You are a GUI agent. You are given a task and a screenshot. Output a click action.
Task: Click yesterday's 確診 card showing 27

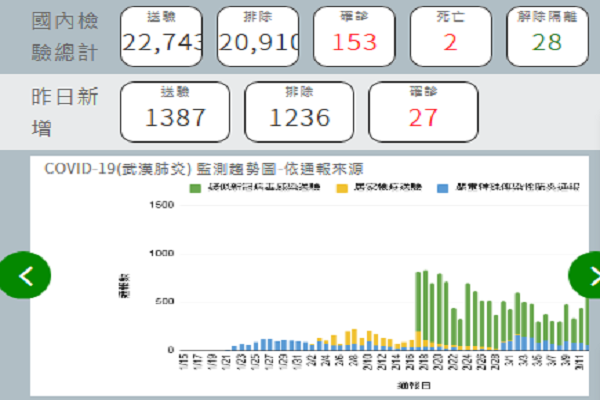[x=423, y=111]
